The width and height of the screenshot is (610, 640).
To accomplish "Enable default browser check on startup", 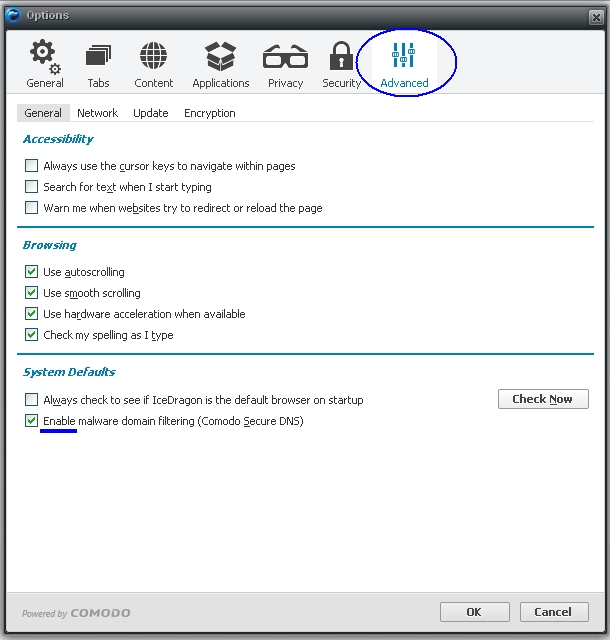I will [x=31, y=399].
